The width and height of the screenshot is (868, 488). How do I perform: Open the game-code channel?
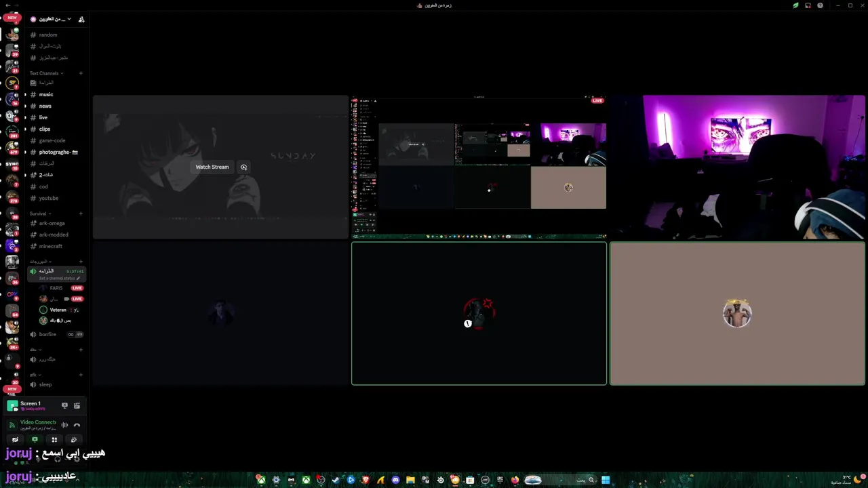click(x=56, y=140)
